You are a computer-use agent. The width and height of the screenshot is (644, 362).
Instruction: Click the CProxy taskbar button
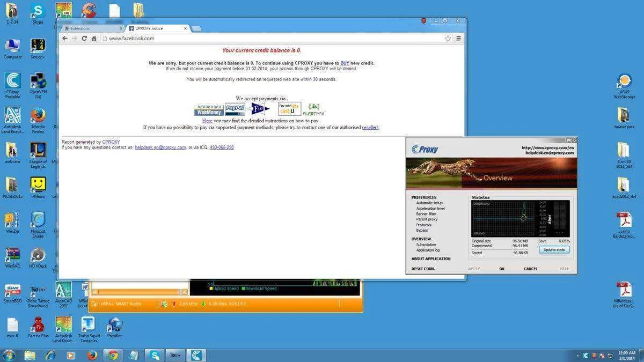pyautogui.click(x=196, y=355)
